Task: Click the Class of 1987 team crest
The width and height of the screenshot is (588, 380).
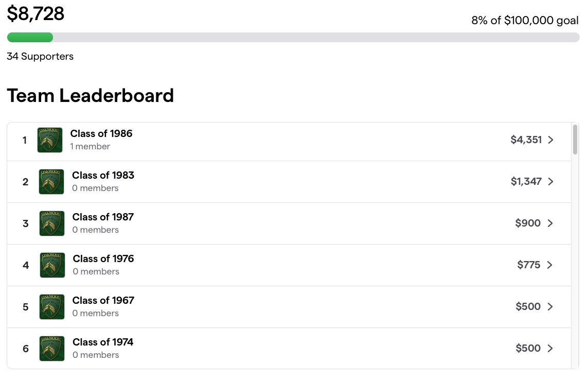Action: (52, 223)
